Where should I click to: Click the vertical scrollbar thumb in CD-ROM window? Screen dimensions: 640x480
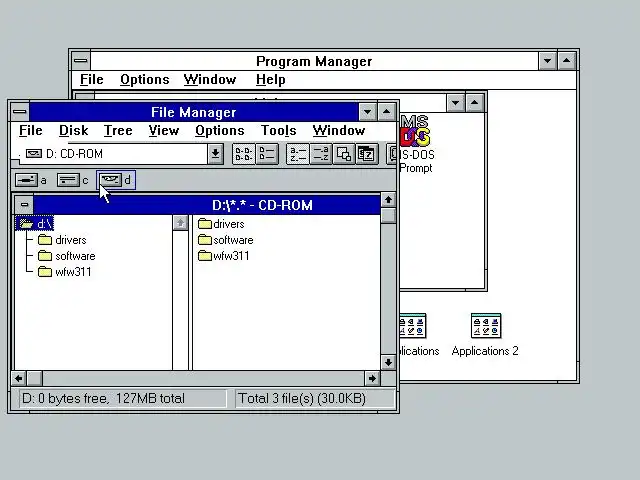point(388,215)
